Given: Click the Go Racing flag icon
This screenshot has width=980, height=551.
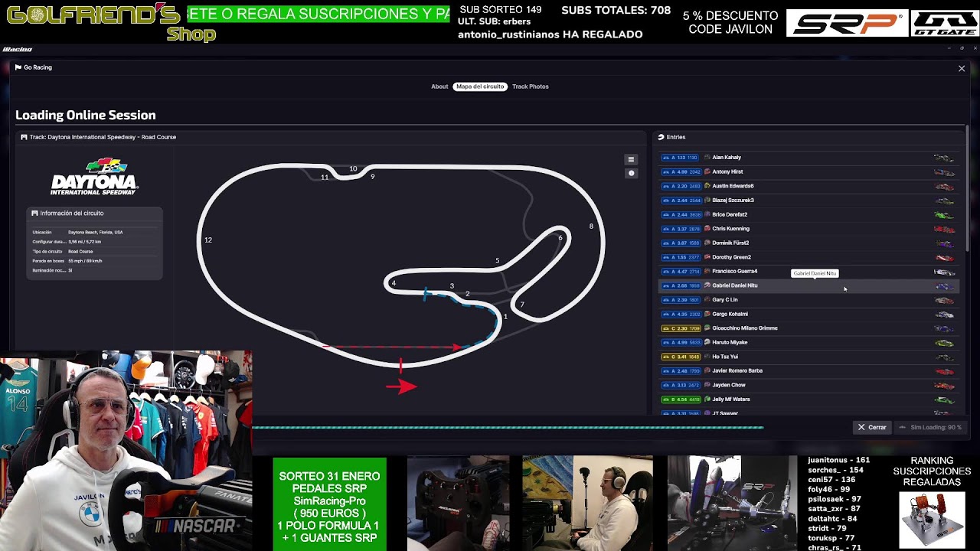Looking at the screenshot, I should [18, 67].
